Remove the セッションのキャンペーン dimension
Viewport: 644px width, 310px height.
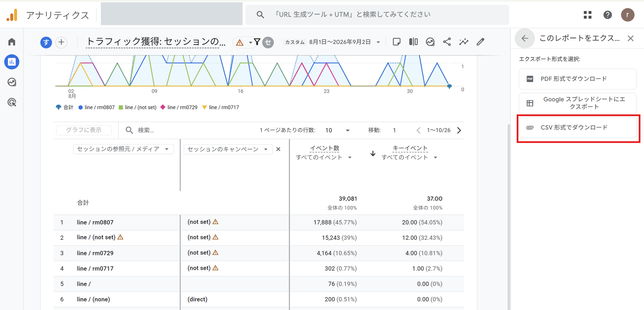[x=278, y=149]
